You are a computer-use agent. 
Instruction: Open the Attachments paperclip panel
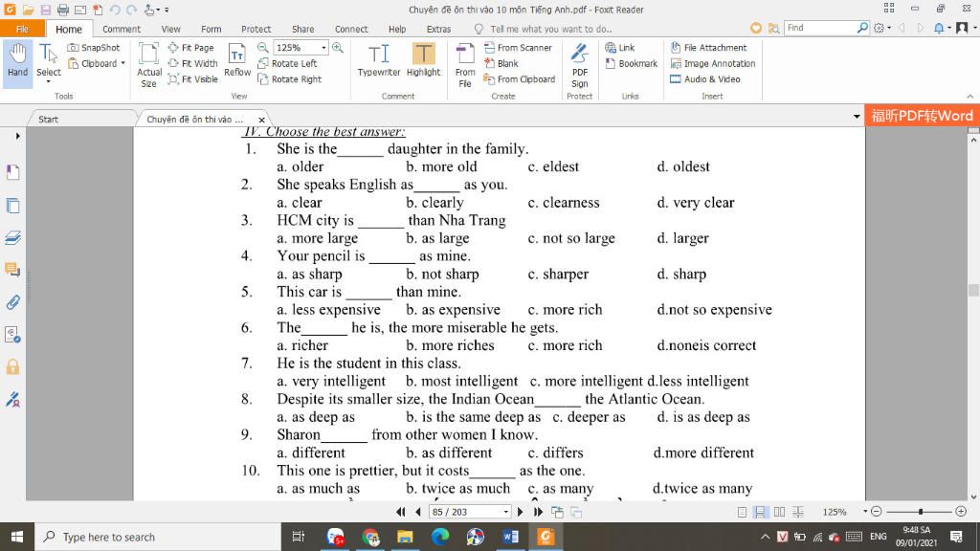[x=13, y=302]
